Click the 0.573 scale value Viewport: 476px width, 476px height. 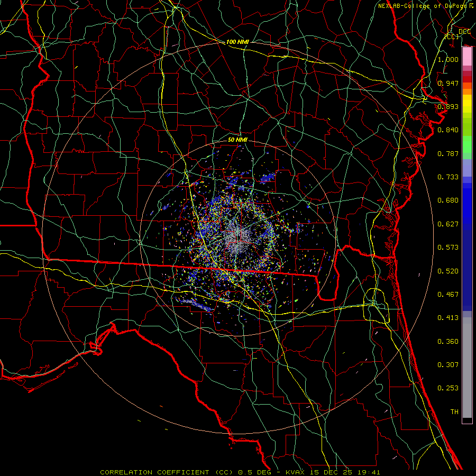(448, 248)
